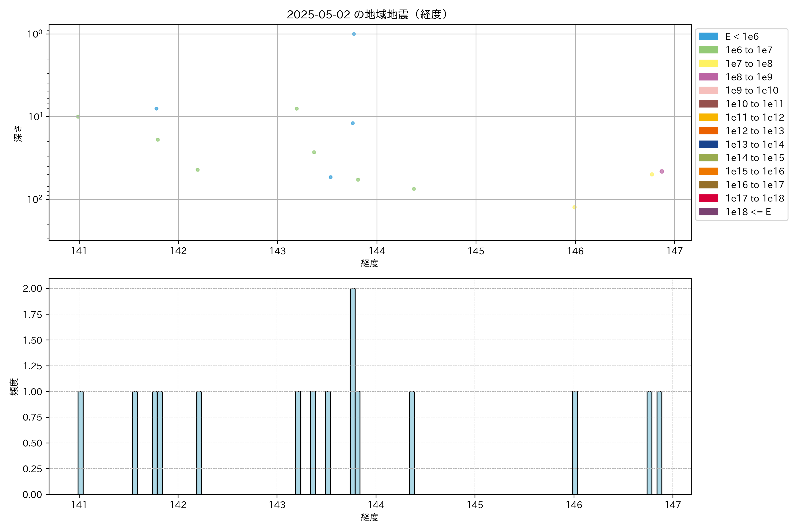Viewport: 798px width, 532px height.
Task: Click the 1e11 to 1e12 legend label
Action: (x=755, y=117)
